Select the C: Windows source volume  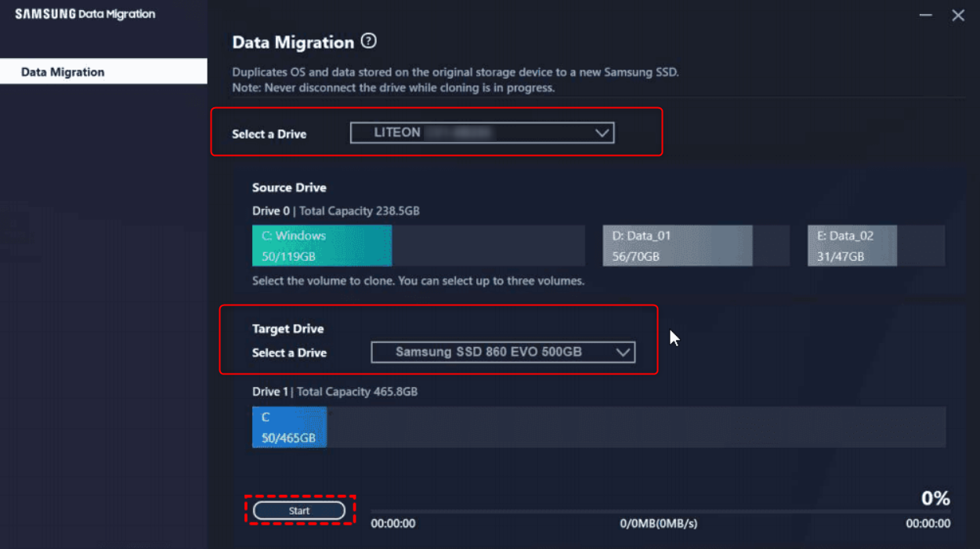tap(321, 246)
